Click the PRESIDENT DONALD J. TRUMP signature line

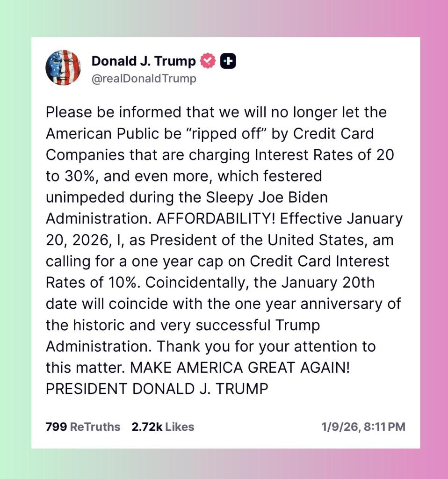click(x=157, y=388)
